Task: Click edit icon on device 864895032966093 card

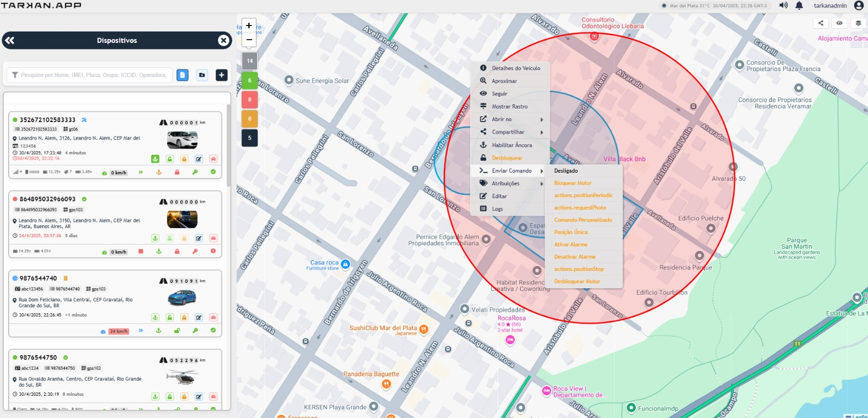Action: tap(199, 238)
